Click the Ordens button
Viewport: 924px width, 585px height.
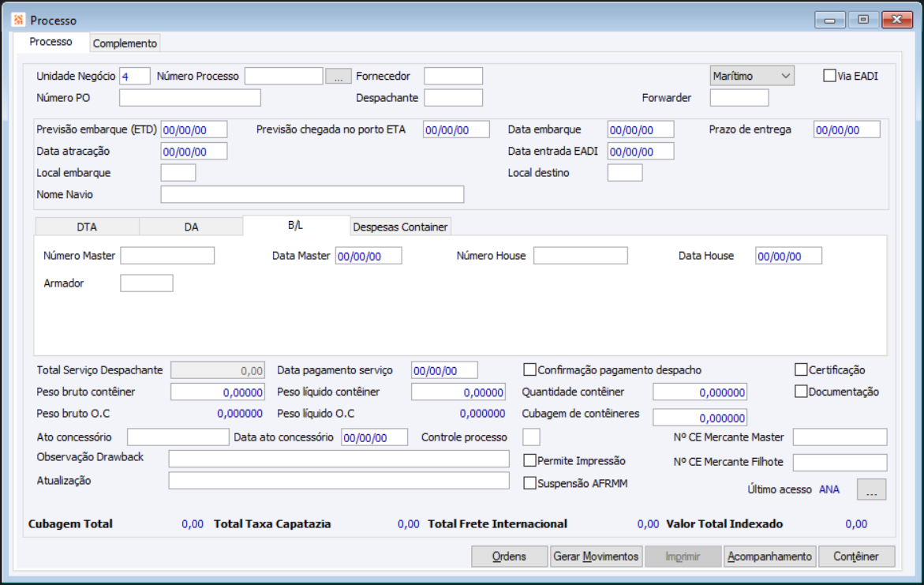509,557
